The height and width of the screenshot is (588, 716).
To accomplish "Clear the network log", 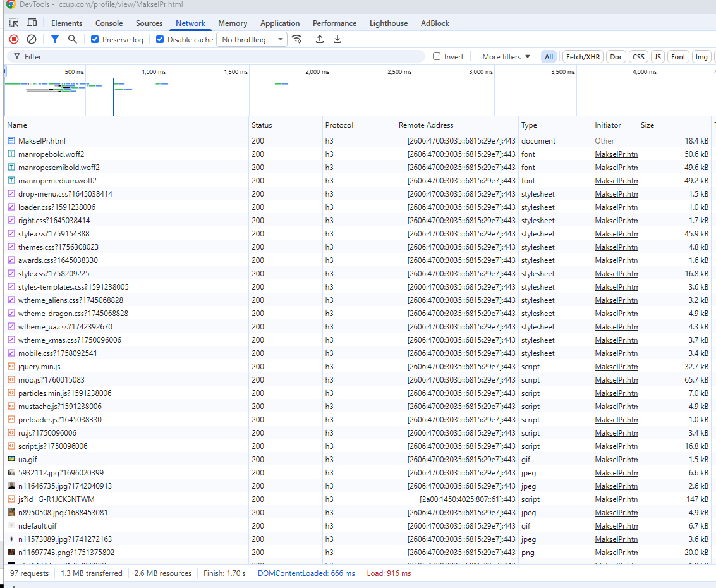I will 31,39.
